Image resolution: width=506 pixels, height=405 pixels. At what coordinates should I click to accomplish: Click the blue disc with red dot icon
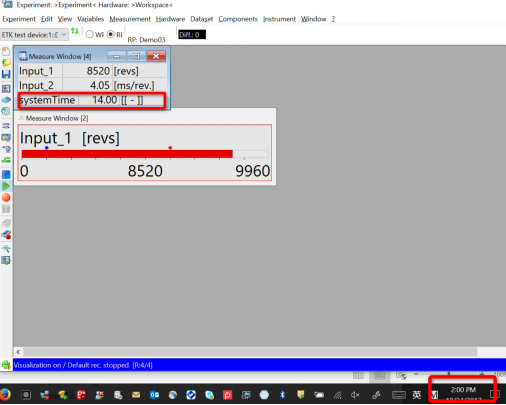point(6,235)
